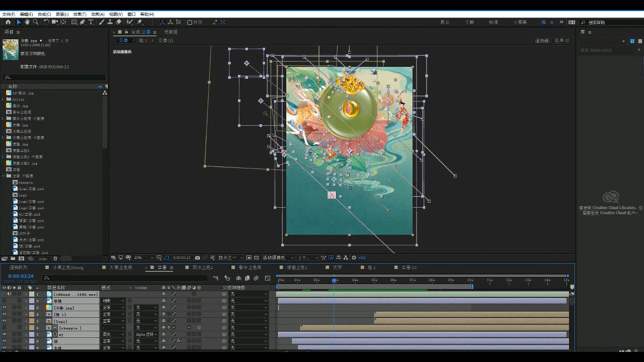Select the Rotation tool
The width and height of the screenshot is (644, 362).
point(46,22)
